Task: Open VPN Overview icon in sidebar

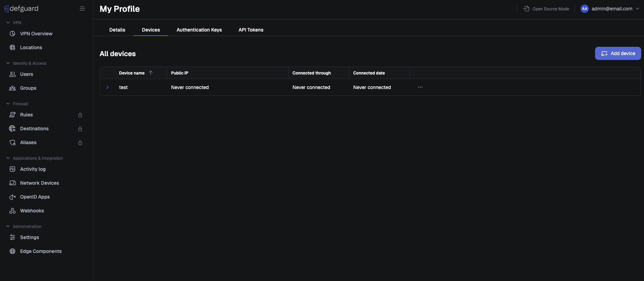Action: 12,34
